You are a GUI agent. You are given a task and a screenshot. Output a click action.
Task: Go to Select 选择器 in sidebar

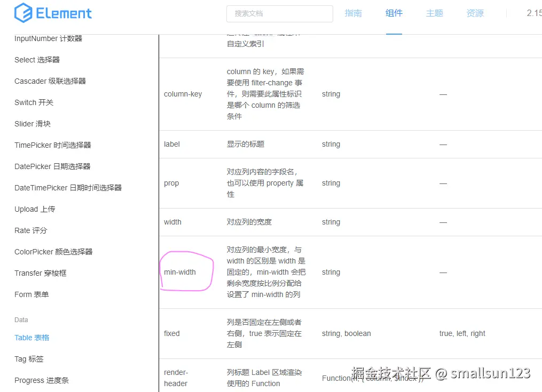click(x=37, y=60)
